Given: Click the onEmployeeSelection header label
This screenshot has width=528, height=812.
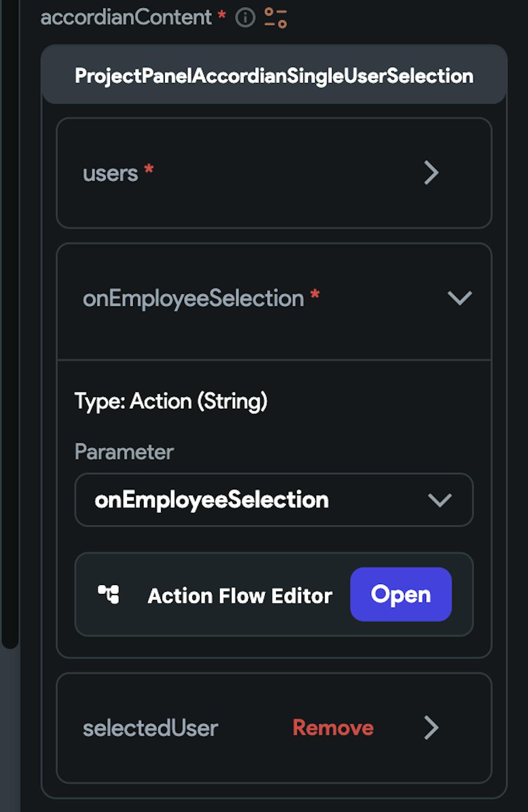Looking at the screenshot, I should point(194,298).
